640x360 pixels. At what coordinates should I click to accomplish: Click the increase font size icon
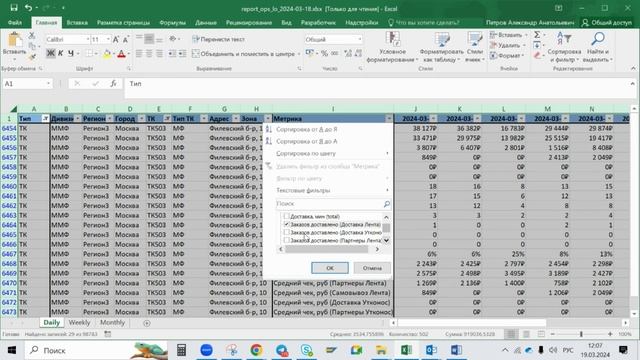point(116,40)
